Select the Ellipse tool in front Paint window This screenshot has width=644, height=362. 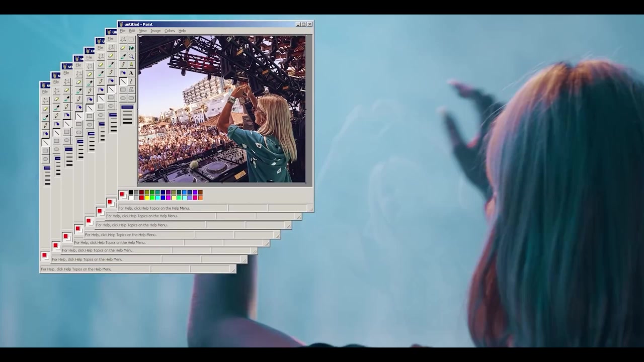coord(123,98)
